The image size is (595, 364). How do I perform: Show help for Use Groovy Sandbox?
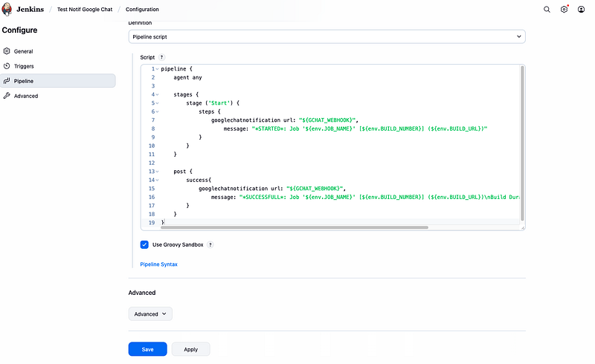[210, 244]
